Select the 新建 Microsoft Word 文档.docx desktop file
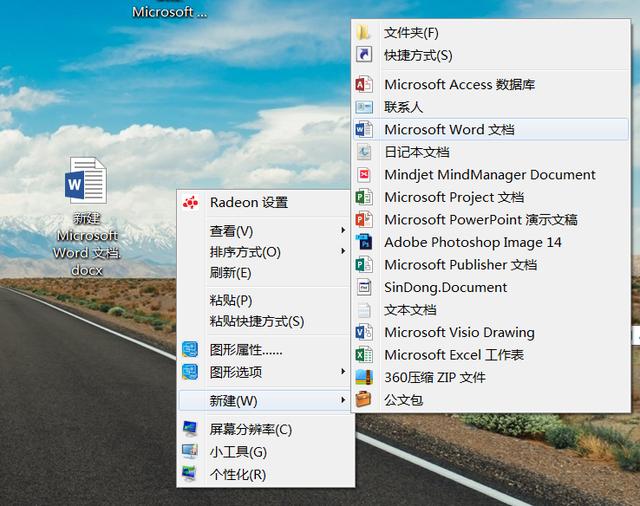 [x=86, y=216]
